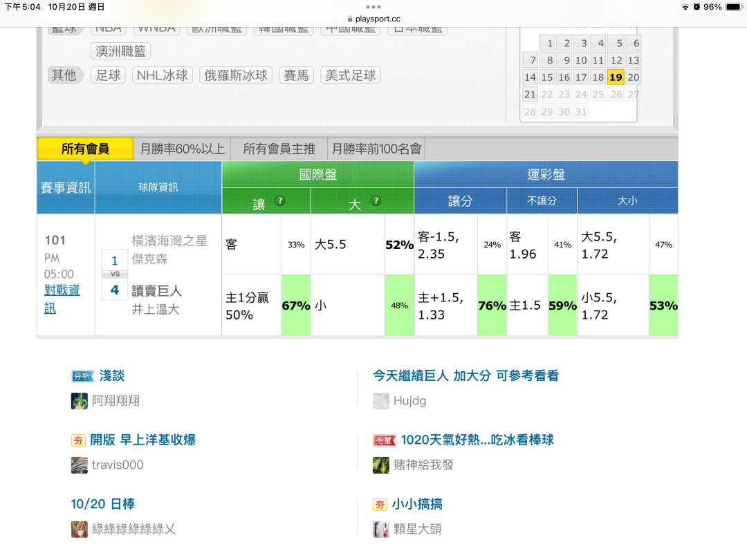Click the 客-1.5, 2.35 odds cell
The image size is (747, 560).
point(446,245)
